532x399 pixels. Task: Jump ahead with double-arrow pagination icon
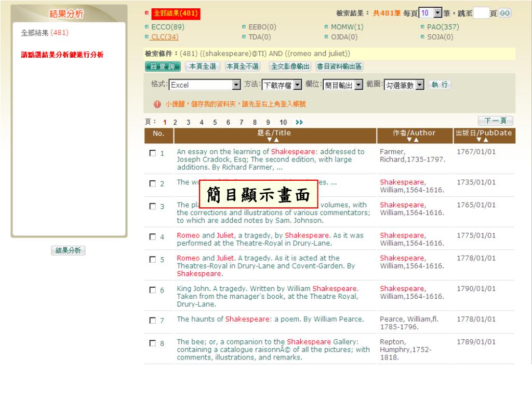[x=299, y=122]
